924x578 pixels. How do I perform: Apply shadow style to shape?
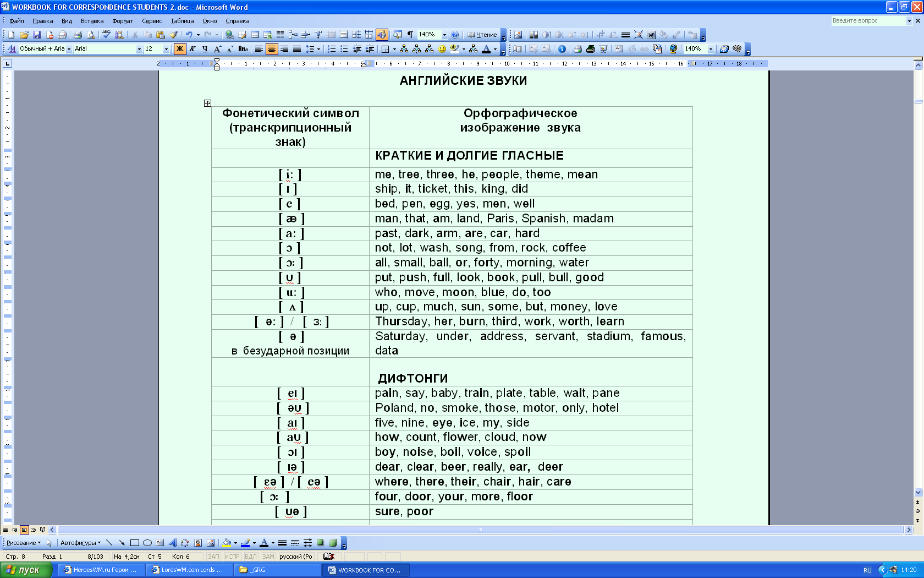(320, 543)
